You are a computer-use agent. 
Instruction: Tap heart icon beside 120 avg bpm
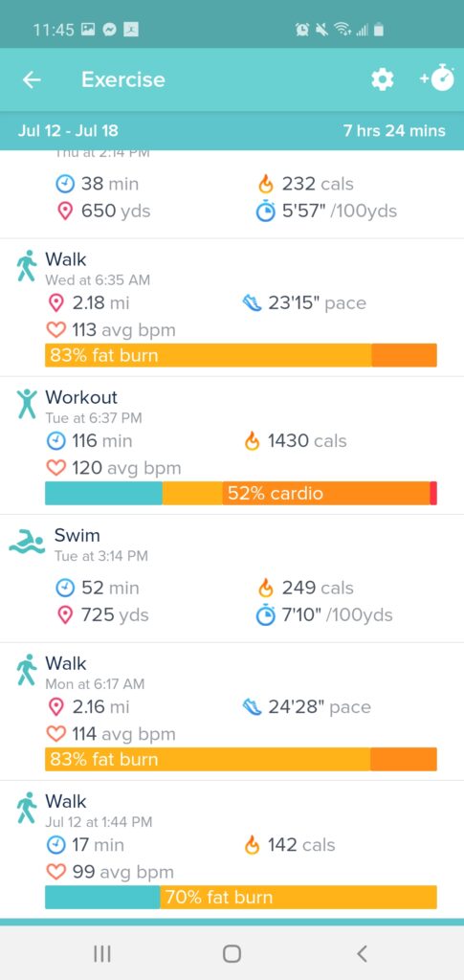pos(56,468)
